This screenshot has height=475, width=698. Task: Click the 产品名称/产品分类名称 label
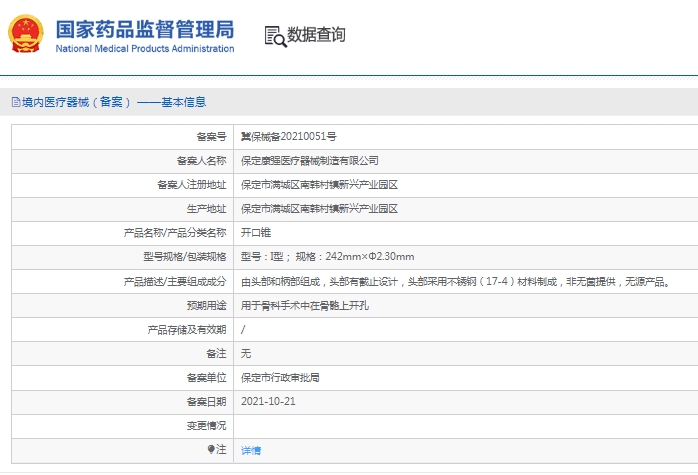[x=175, y=233]
